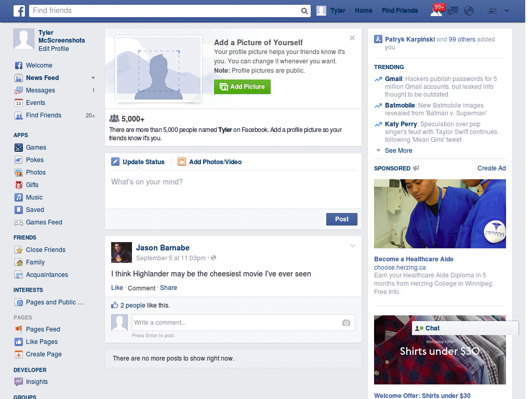Click the Acquaintances list icon
This screenshot has height=399, width=532.
tap(19, 275)
